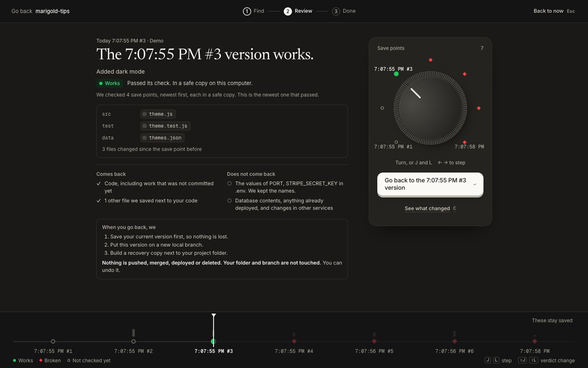Select the timeline marker for 7:07:55 PM #2
Screen dimensions: 588x368
[x=134, y=341]
